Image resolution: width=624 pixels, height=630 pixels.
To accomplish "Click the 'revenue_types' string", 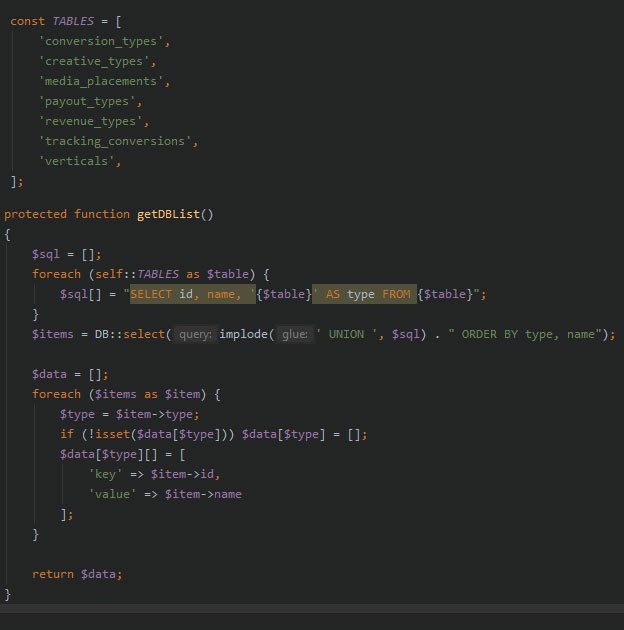I will click(x=90, y=121).
